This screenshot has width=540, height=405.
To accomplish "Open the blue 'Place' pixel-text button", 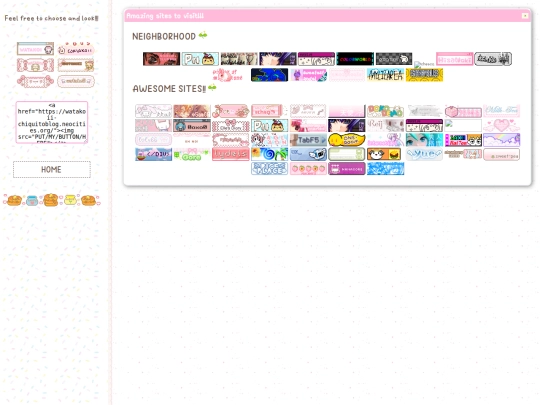I will point(270,169).
